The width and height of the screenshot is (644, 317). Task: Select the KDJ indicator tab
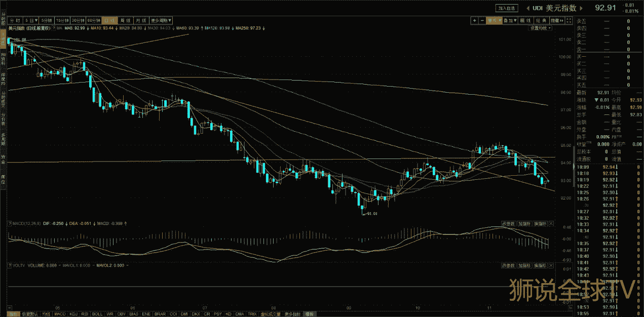coord(73,314)
